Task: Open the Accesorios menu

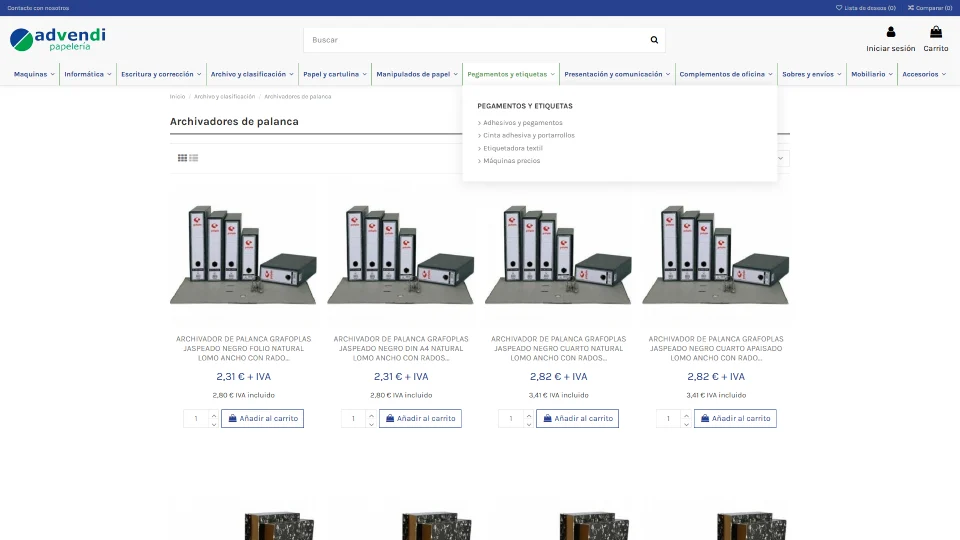Action: coord(924,74)
